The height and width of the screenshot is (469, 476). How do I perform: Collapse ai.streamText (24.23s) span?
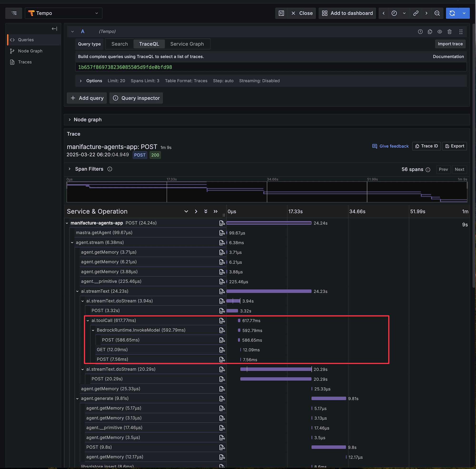tap(77, 291)
